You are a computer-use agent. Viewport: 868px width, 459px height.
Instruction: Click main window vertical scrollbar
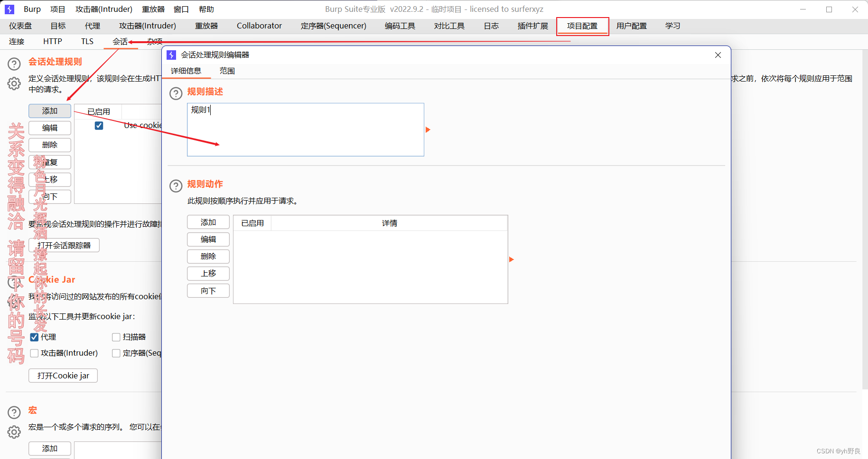pos(865,219)
